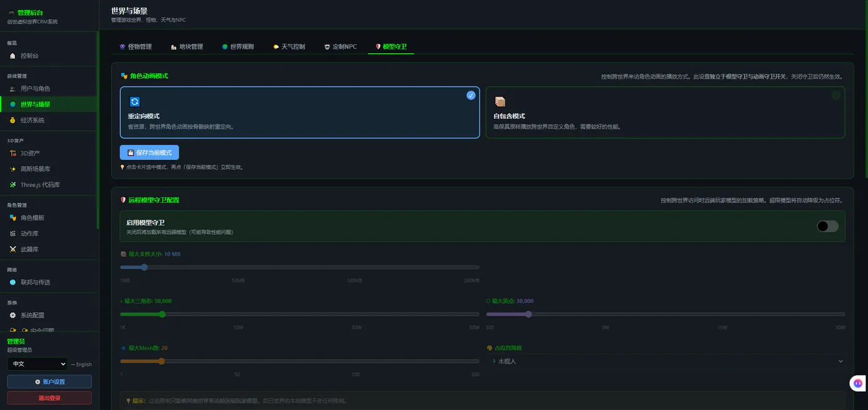The width and height of the screenshot is (868, 410).
Task: Switch to the 世界规则 tab
Action: point(238,47)
